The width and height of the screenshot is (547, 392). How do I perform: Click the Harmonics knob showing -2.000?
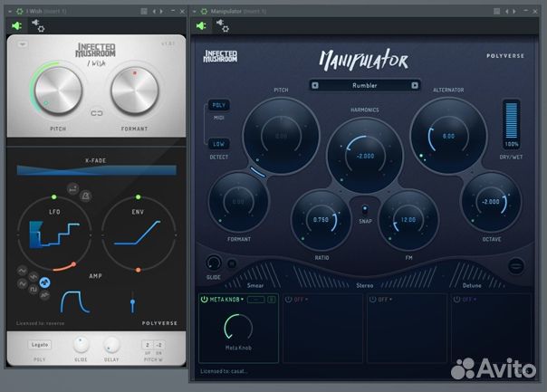point(365,156)
